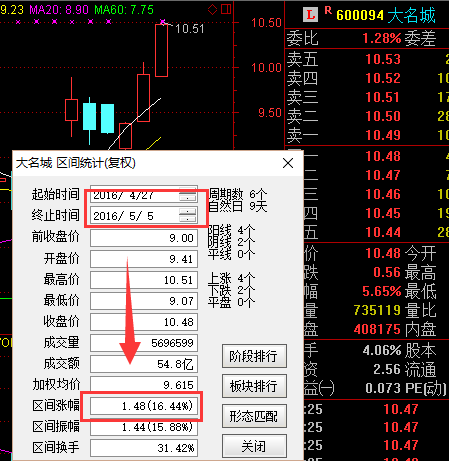This screenshot has width=449, height=461.
Task: Click the L badge icon beside stock code
Action: pyautogui.click(x=310, y=15)
